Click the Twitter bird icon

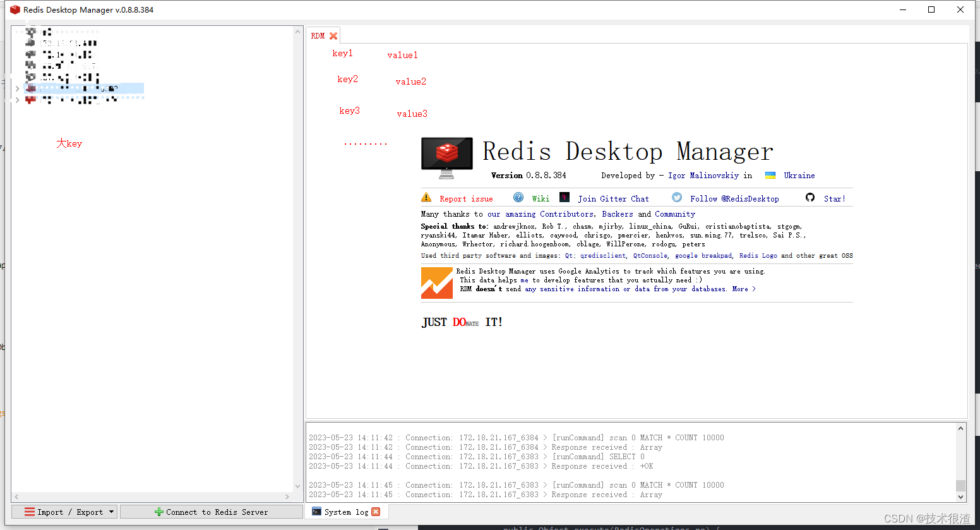tap(677, 197)
